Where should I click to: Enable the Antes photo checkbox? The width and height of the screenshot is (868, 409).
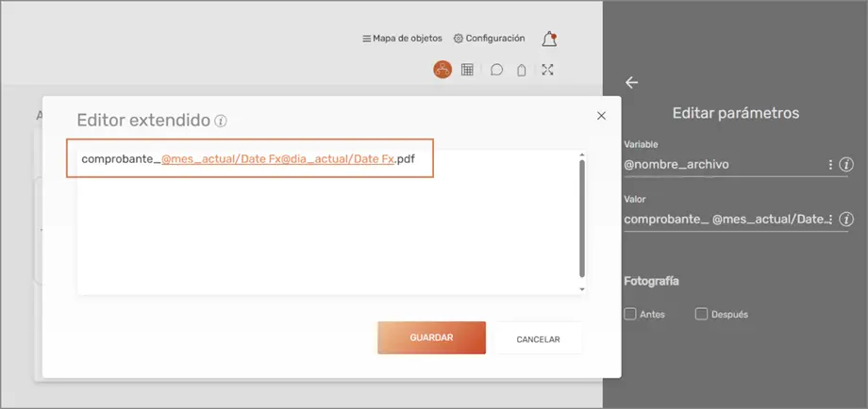tap(630, 314)
